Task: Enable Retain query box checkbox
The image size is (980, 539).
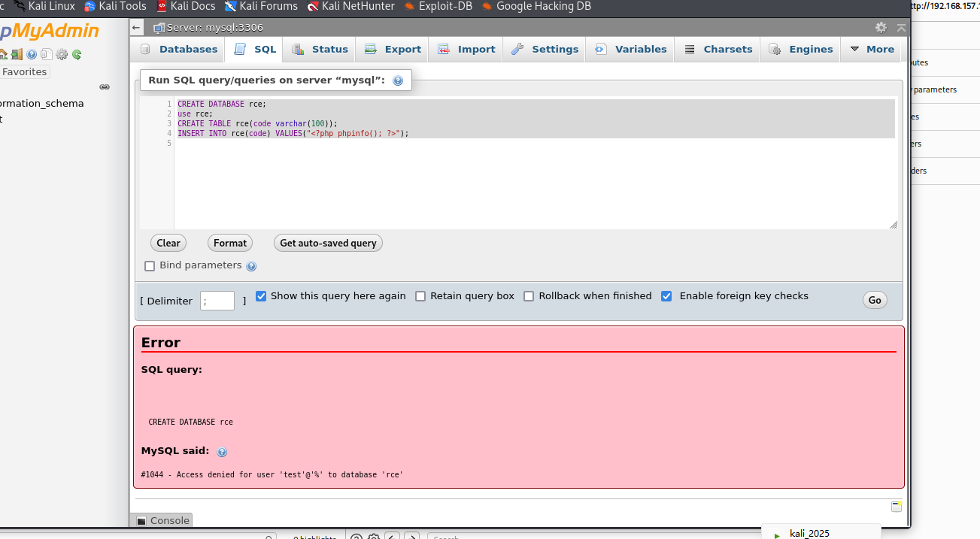Action: click(x=420, y=296)
